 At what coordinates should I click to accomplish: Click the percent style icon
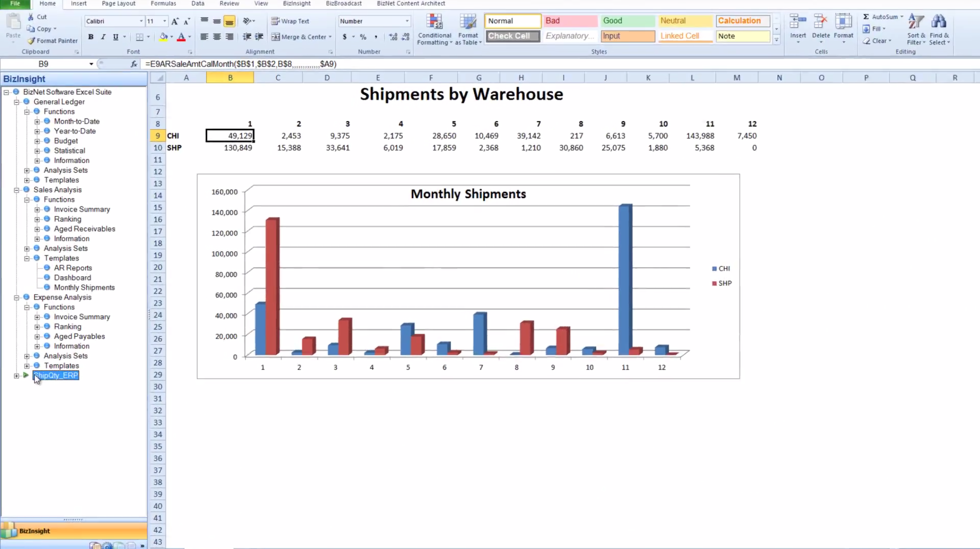[x=363, y=37]
